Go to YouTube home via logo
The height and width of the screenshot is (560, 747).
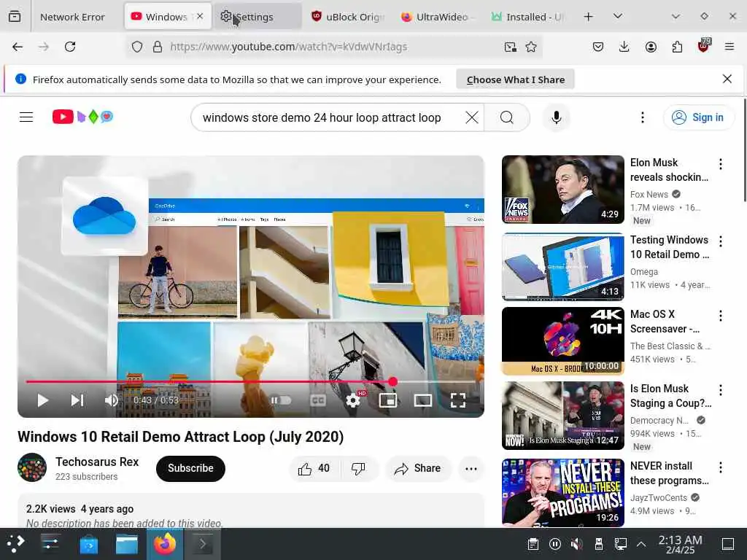(x=83, y=117)
